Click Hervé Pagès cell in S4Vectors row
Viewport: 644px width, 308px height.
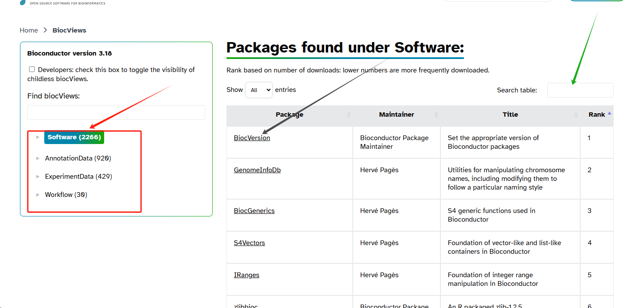point(397,247)
